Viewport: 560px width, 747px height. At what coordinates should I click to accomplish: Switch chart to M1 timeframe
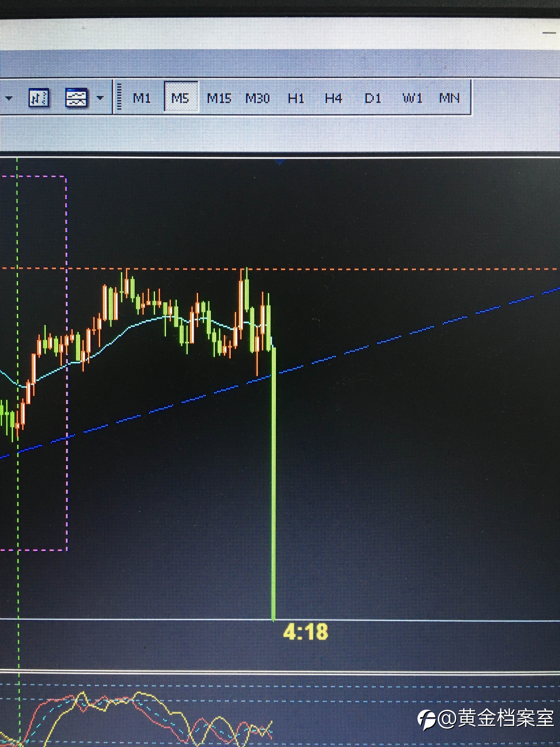pyautogui.click(x=141, y=98)
